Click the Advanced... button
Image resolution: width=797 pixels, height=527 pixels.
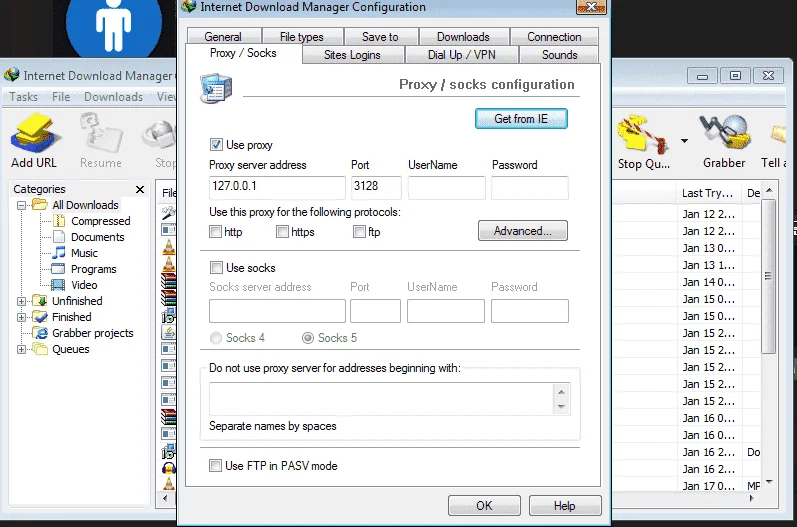click(x=523, y=231)
